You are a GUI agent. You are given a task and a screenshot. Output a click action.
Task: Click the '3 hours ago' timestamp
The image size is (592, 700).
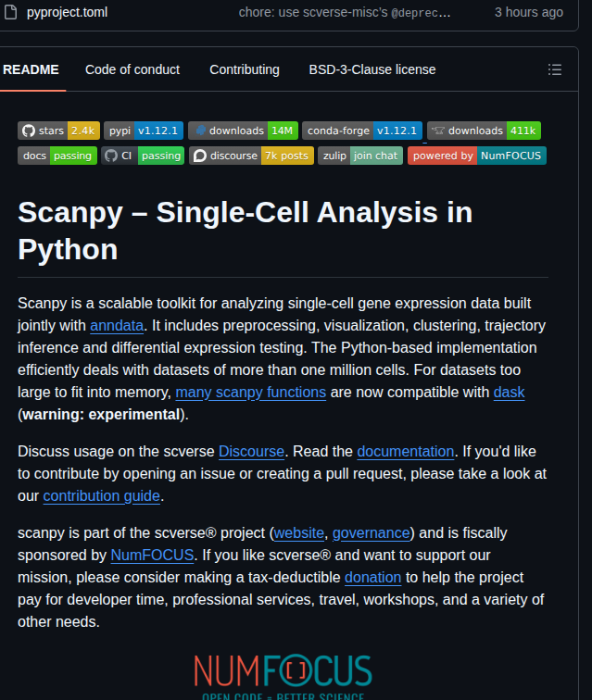(x=529, y=12)
